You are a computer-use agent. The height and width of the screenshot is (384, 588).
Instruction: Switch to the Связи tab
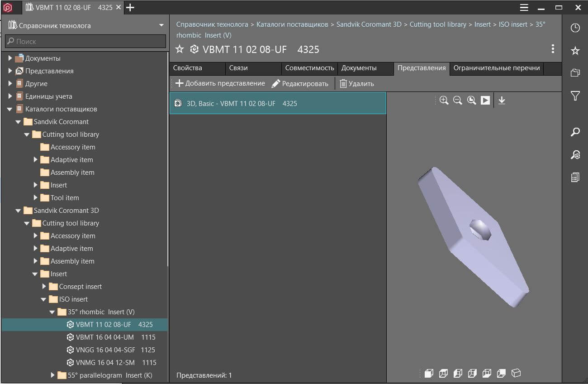point(253,68)
